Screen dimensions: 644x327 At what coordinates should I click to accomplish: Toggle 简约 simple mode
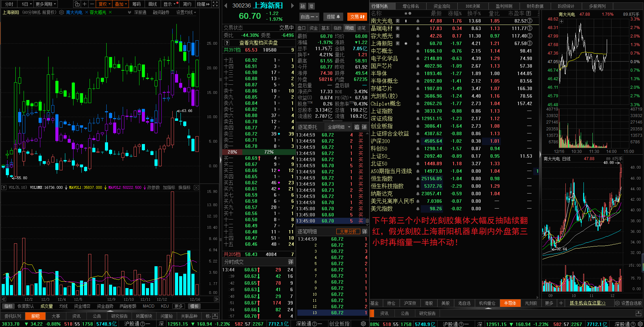(x=187, y=4)
